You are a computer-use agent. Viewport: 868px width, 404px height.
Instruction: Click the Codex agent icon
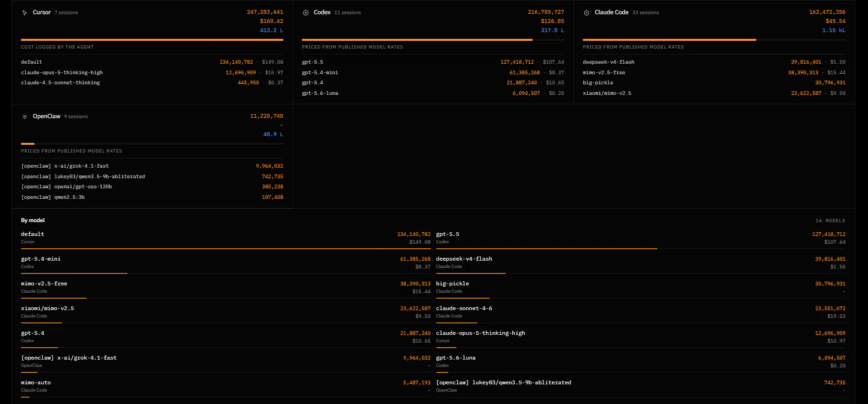coord(306,13)
